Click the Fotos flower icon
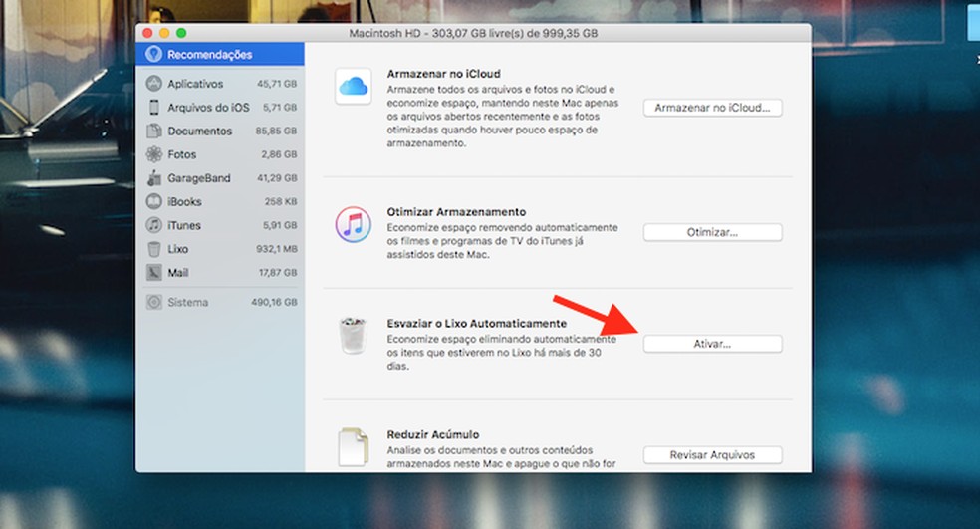Screen dimensions: 980x529 click(x=153, y=154)
